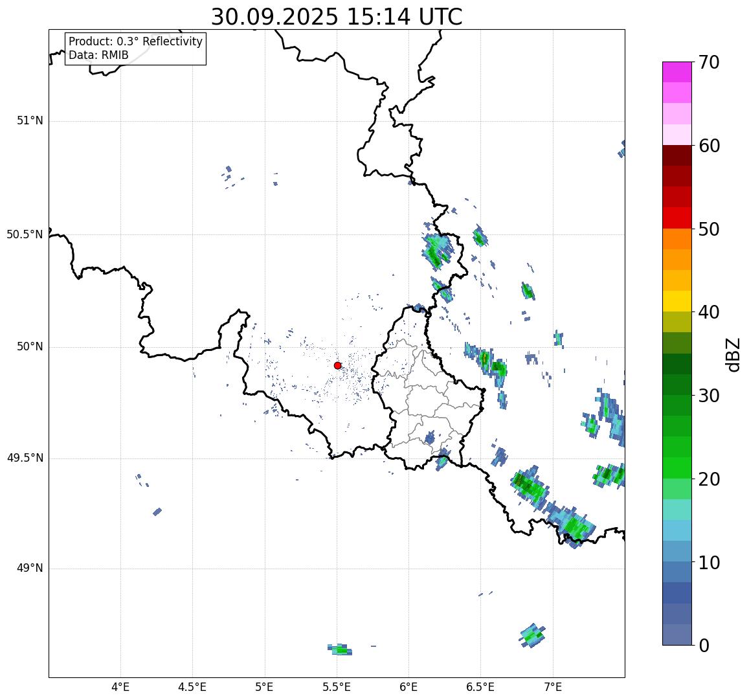
Task: Click the Product: 0.3° Reflectivity label
Action: (136, 41)
